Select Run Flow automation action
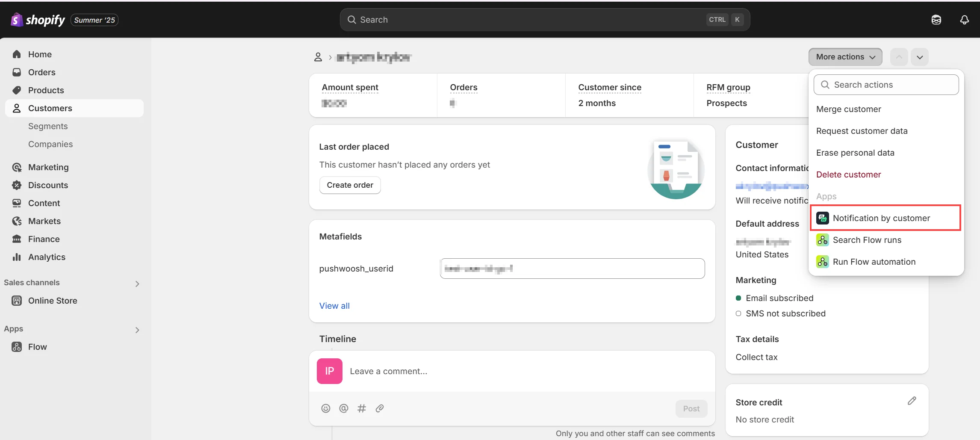 (x=874, y=262)
